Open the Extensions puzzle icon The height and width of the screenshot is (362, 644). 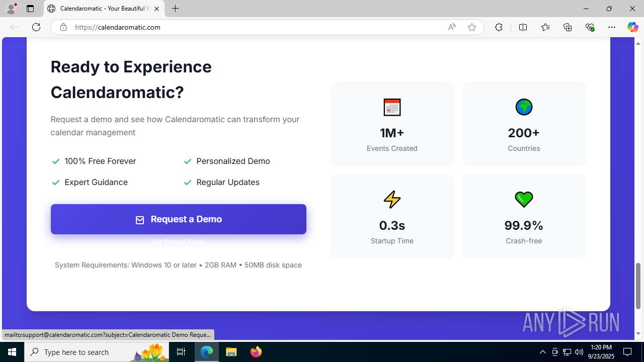pyautogui.click(x=499, y=27)
